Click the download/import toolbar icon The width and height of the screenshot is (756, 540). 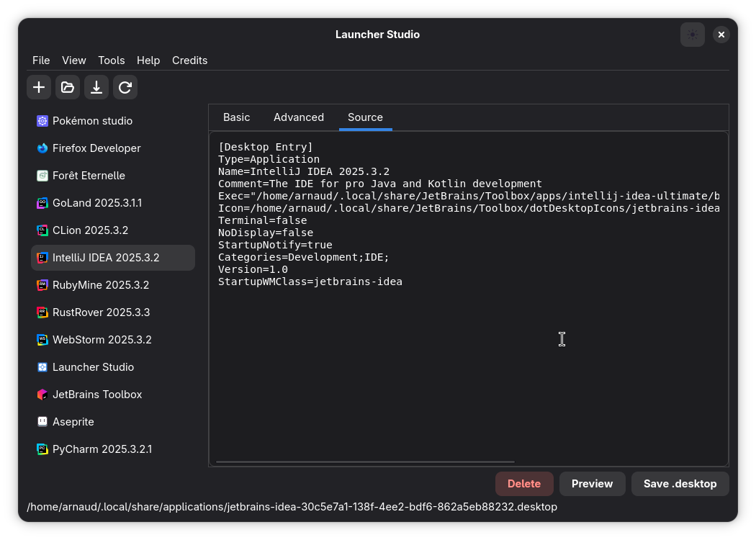(96, 87)
